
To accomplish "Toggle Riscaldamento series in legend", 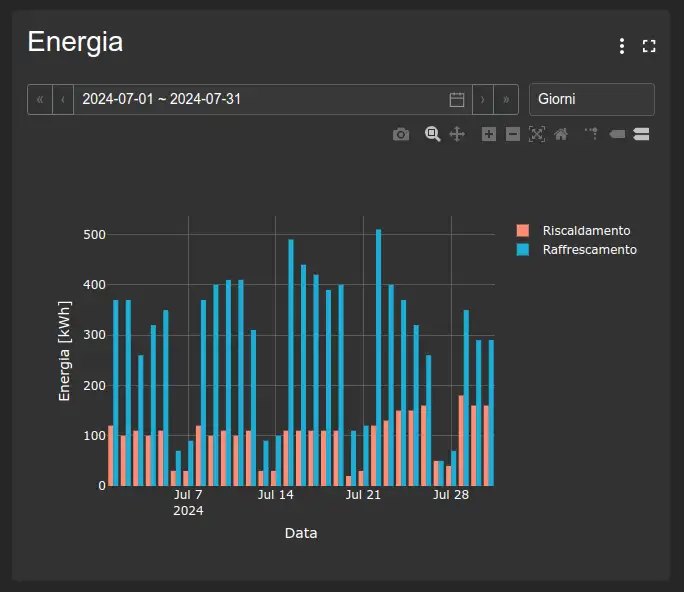I will pos(586,230).
